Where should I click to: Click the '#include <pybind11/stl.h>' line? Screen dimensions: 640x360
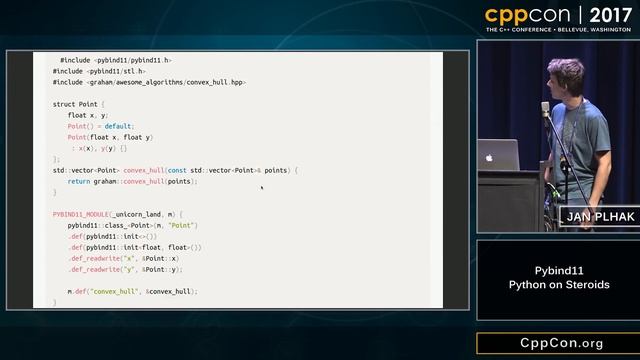click(x=100, y=71)
